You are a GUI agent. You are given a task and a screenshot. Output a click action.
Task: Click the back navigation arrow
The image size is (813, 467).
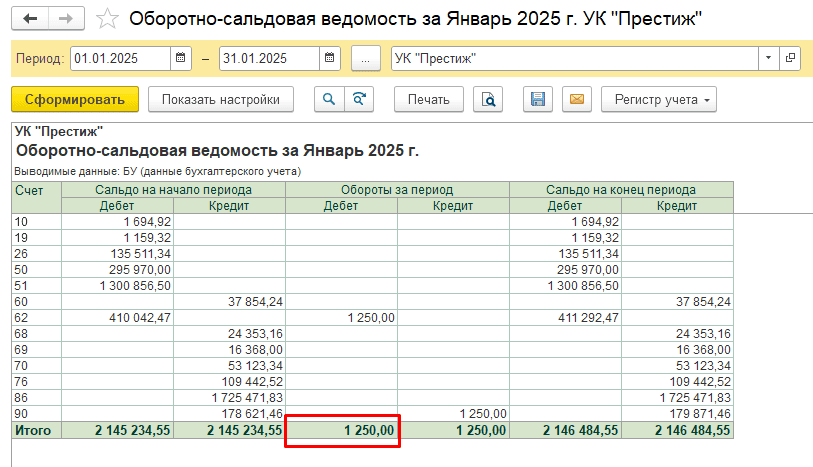(32, 19)
